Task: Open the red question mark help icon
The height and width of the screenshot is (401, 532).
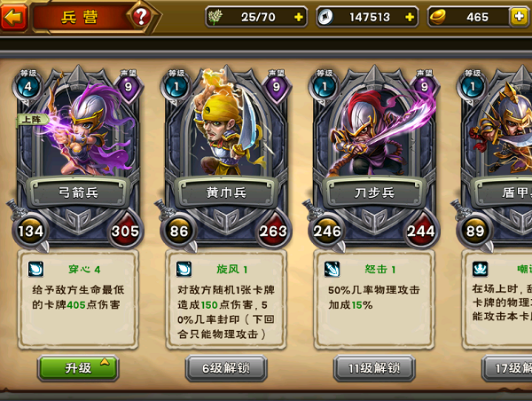Action: tap(141, 17)
